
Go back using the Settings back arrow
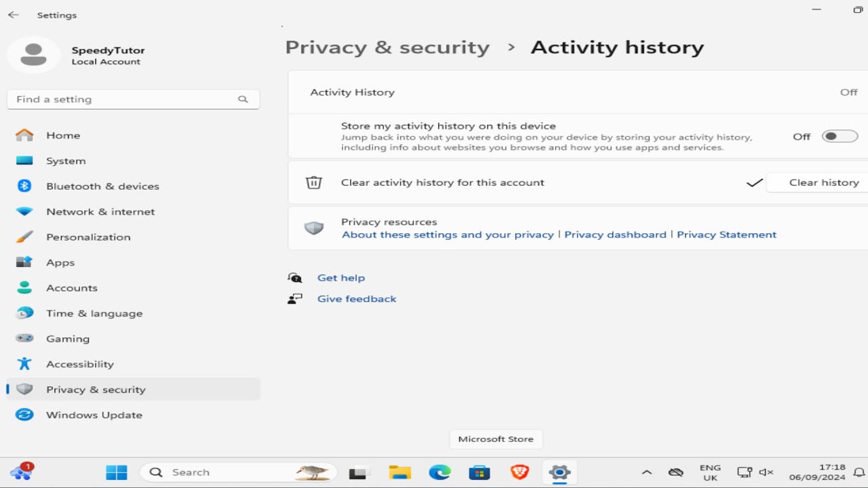click(14, 15)
